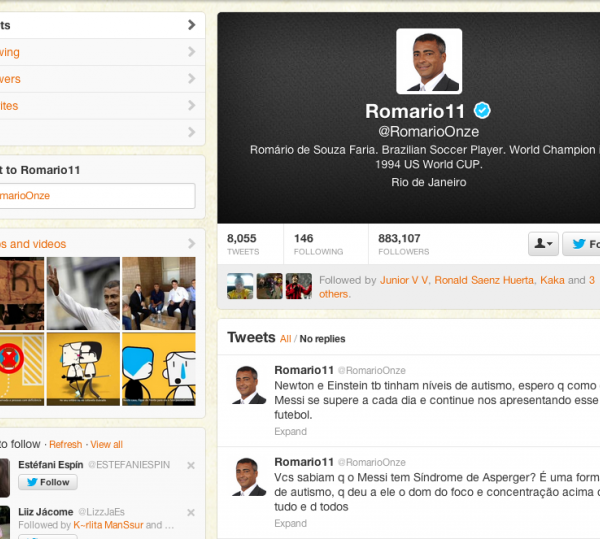Dismiss Estéfani Espín follow suggestion

point(191,466)
